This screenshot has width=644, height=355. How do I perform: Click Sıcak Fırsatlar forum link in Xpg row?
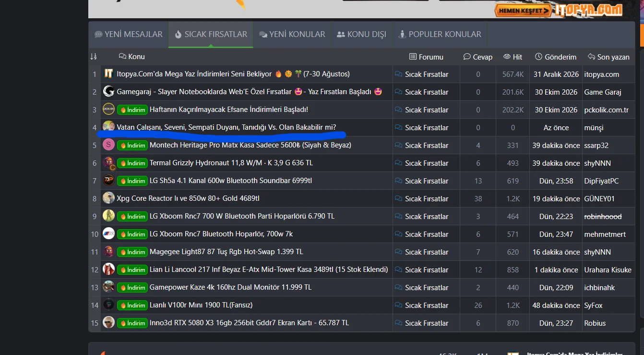pyautogui.click(x=427, y=199)
